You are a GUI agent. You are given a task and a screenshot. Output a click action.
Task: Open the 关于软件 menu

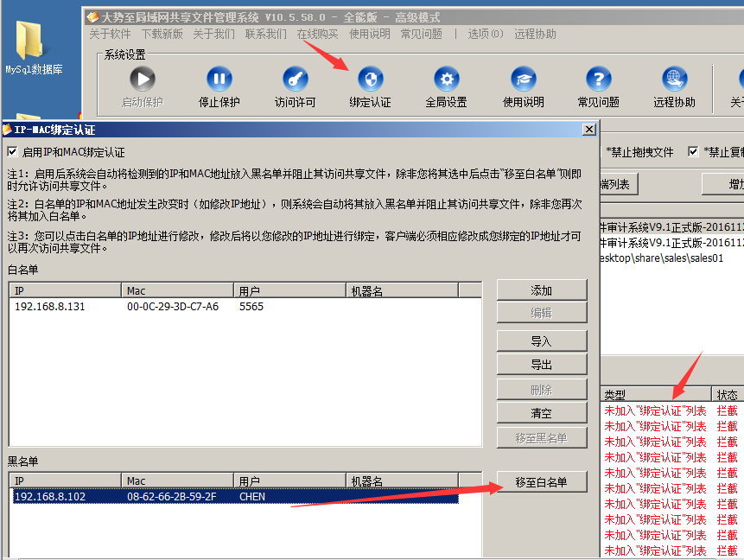tap(110, 34)
